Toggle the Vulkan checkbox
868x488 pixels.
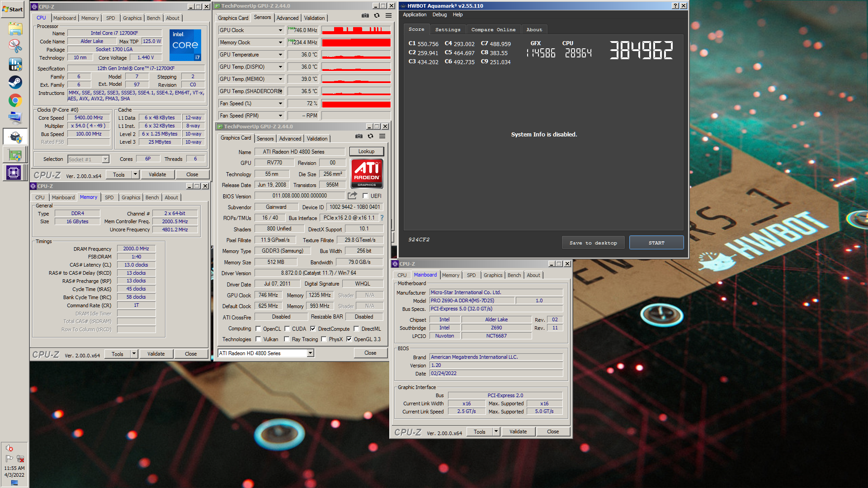(x=258, y=339)
